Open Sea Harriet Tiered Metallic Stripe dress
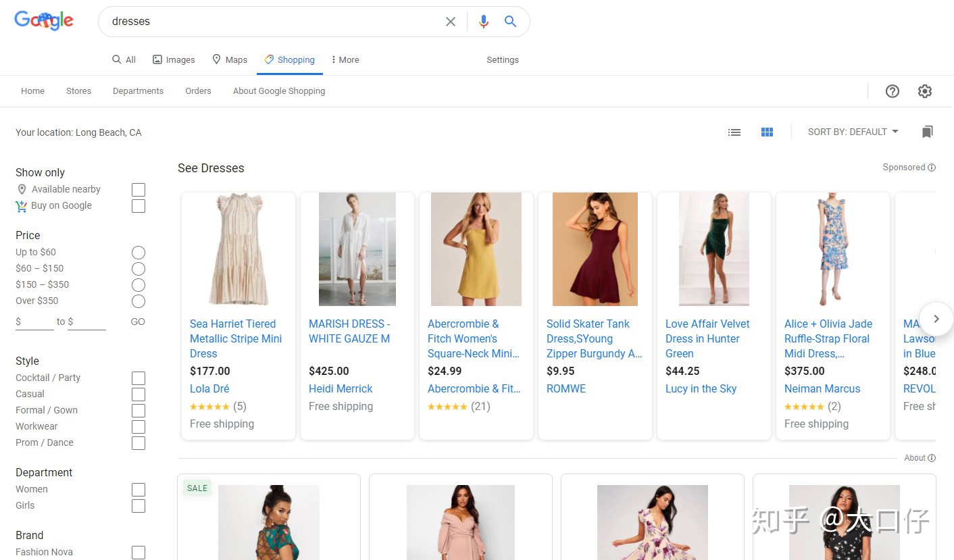 [x=236, y=338]
